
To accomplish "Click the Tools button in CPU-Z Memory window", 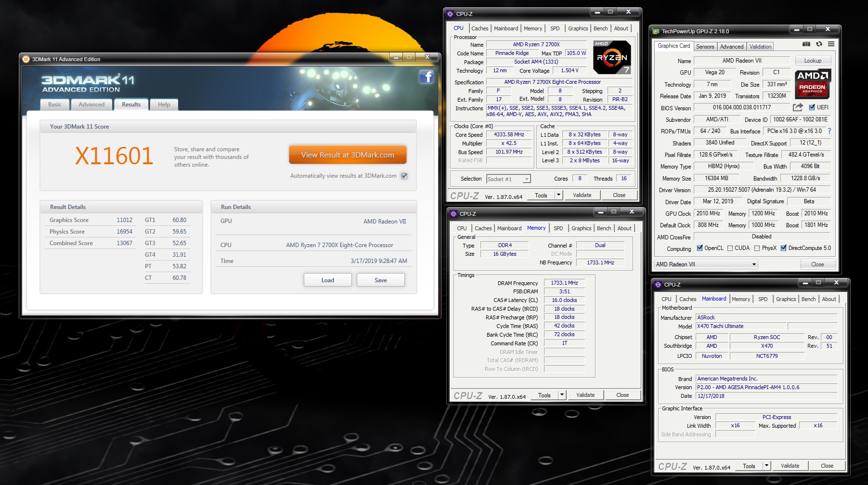I will tap(544, 395).
